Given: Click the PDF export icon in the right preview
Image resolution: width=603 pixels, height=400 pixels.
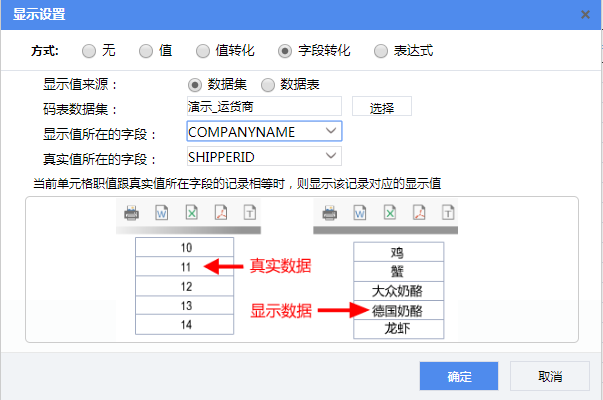Looking at the screenshot, I should point(419,213).
